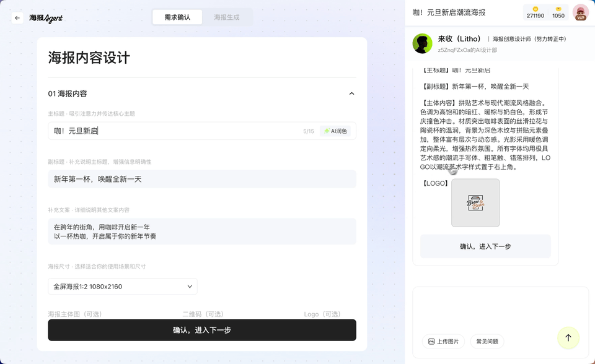The width and height of the screenshot is (595, 364).
Task: Open the VIP avatar at top right
Action: coord(580,12)
